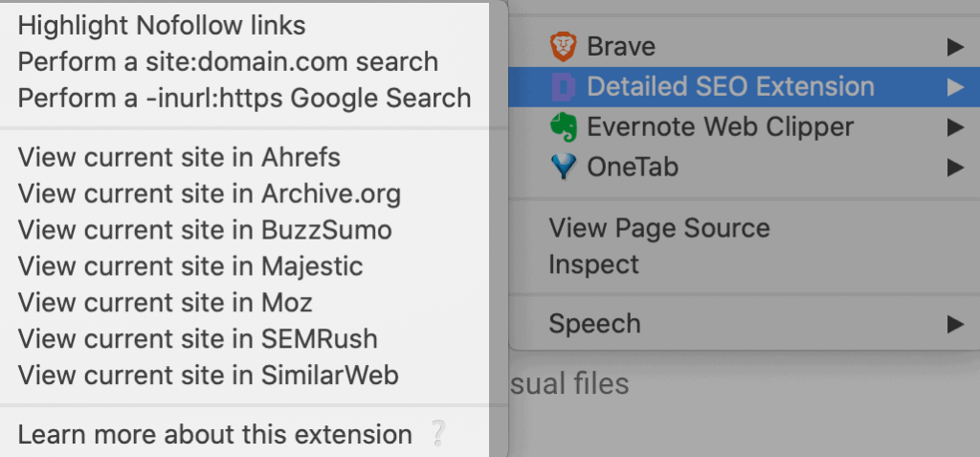
Task: Choose Inspect from the context menu
Action: coord(593,264)
